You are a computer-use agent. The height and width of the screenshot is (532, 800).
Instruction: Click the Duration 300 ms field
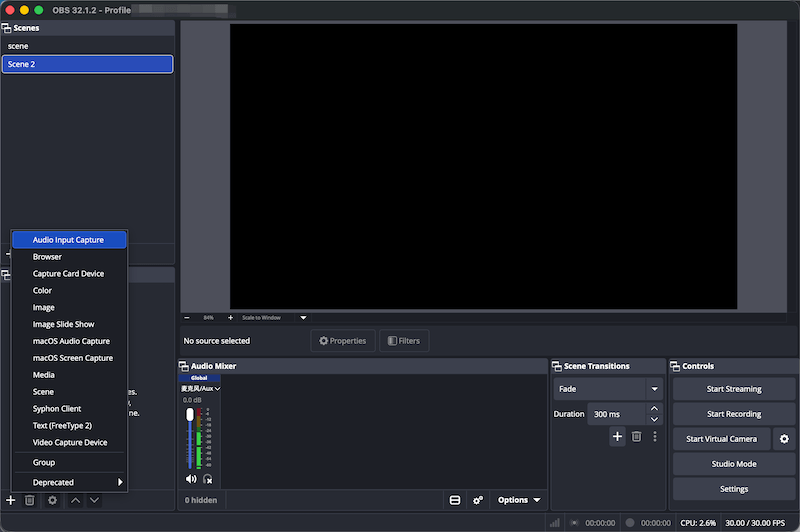[x=617, y=414]
